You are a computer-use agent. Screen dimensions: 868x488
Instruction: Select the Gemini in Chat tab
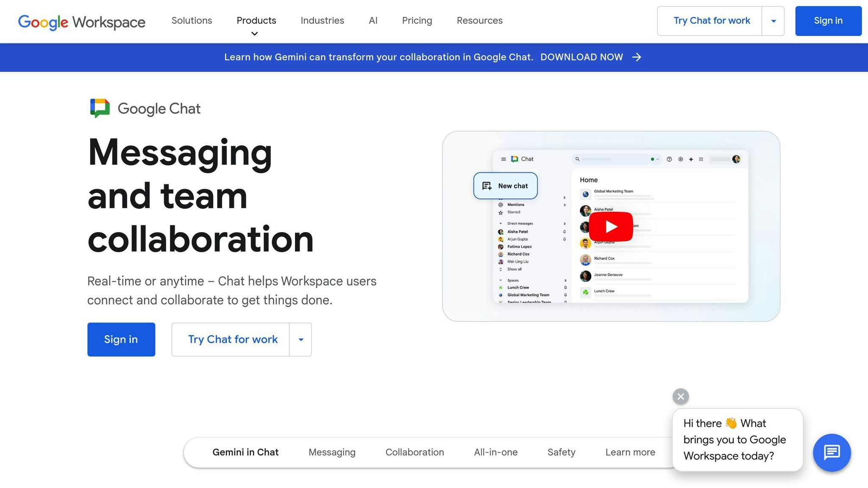tap(245, 452)
